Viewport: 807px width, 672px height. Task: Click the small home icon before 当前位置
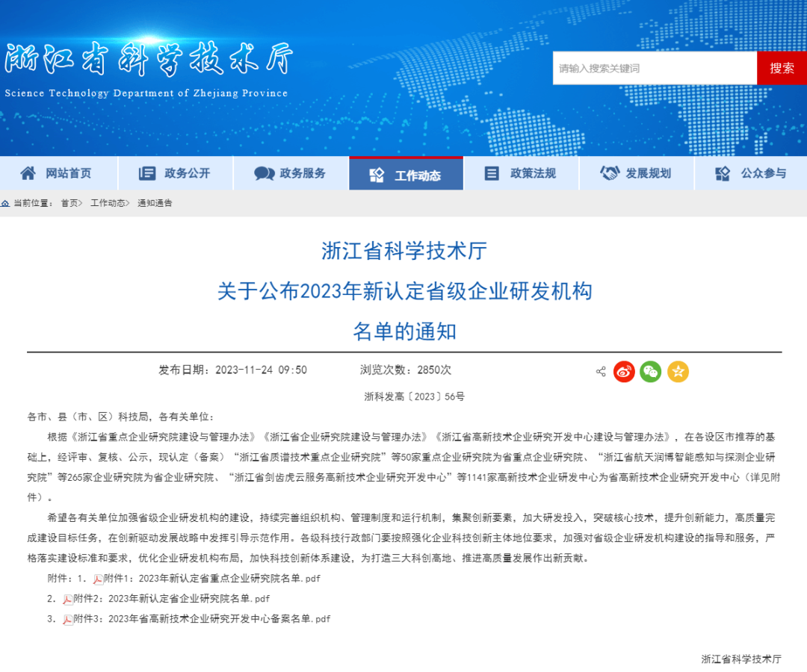[x=5, y=203]
